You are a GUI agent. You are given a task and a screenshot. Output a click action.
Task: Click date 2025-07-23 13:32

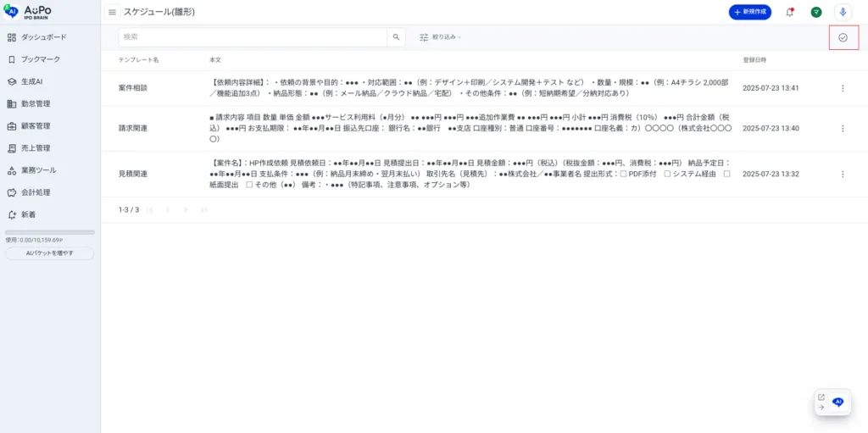coord(771,174)
